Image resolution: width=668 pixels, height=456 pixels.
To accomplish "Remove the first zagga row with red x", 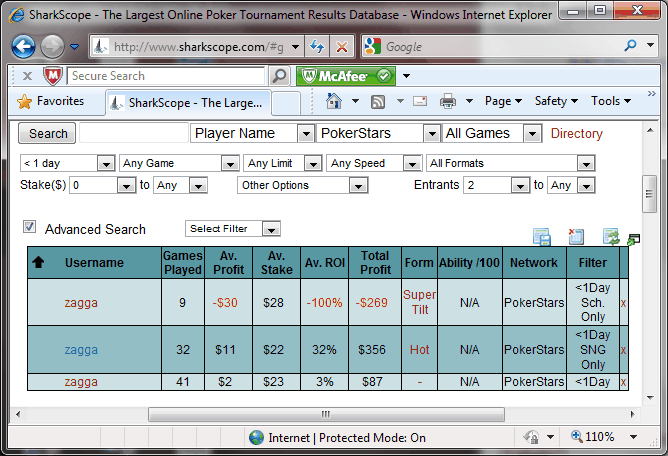I will (x=623, y=303).
